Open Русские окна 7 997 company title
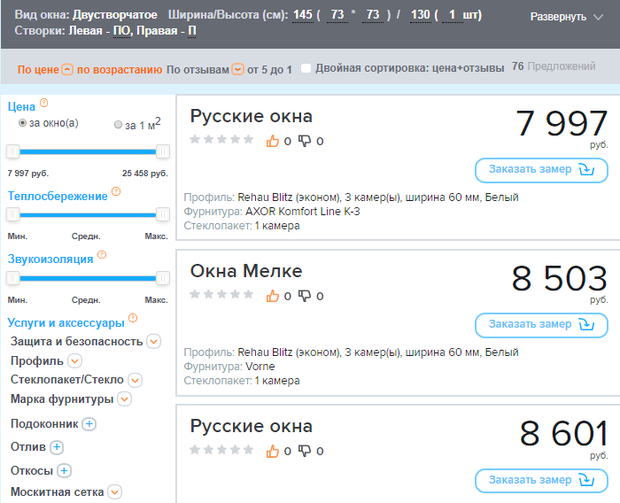The image size is (620, 503). tap(251, 116)
